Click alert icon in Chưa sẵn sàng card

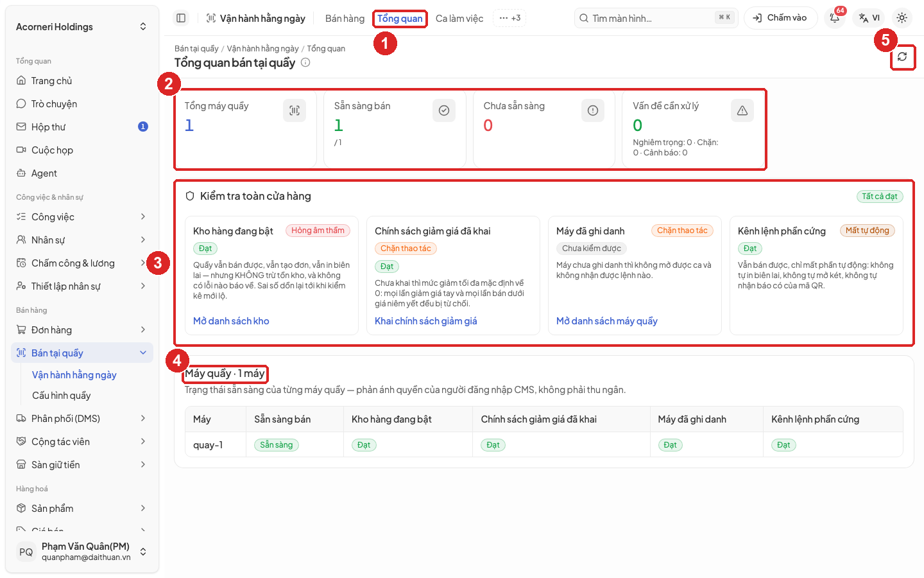click(593, 110)
